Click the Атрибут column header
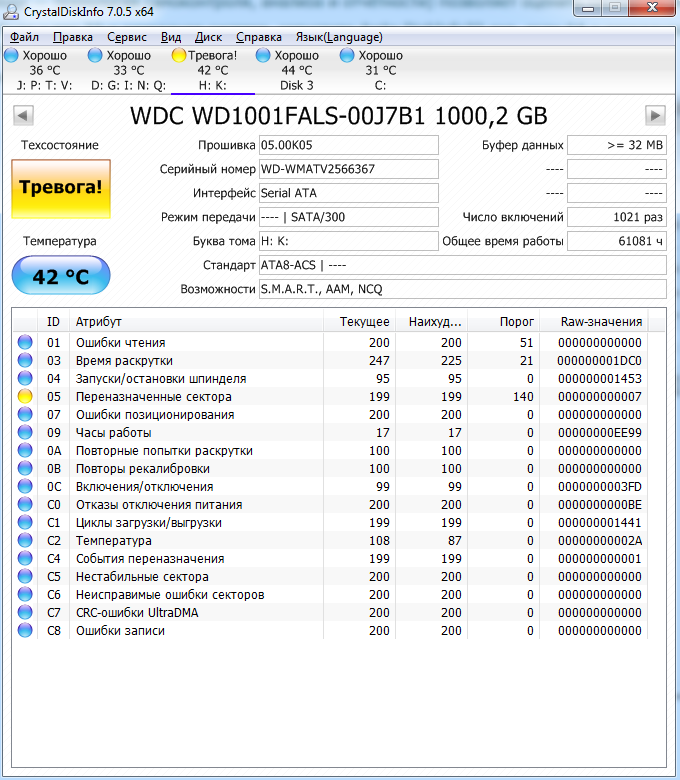This screenshot has height=780, width=680. tap(196, 322)
